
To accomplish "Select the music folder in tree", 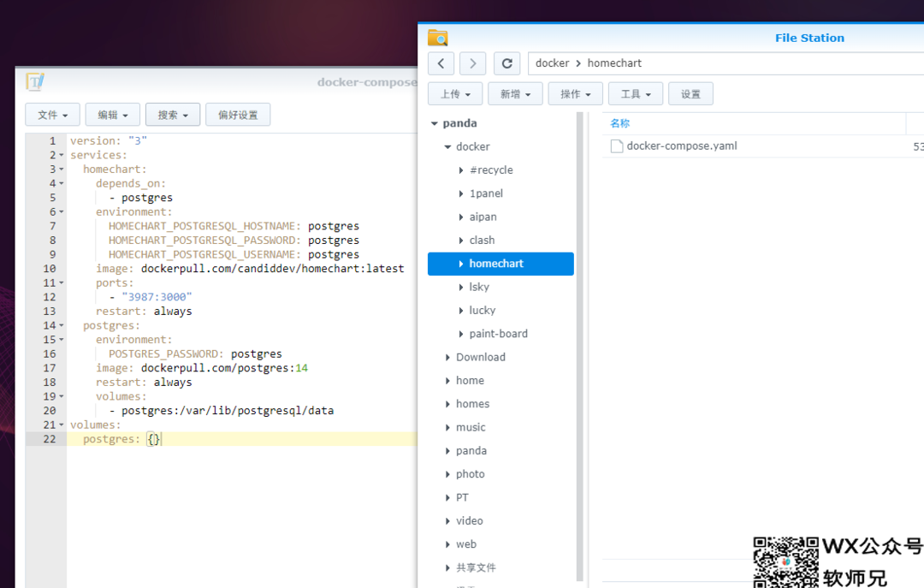I will tap(471, 427).
